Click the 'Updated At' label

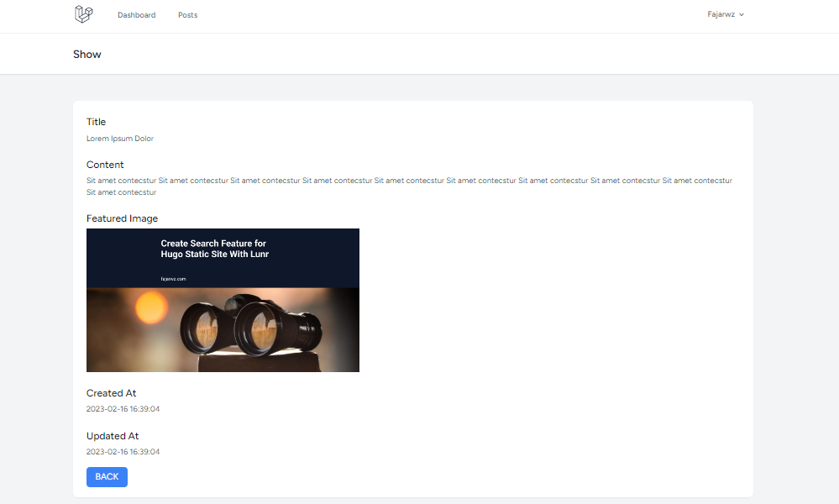click(113, 436)
